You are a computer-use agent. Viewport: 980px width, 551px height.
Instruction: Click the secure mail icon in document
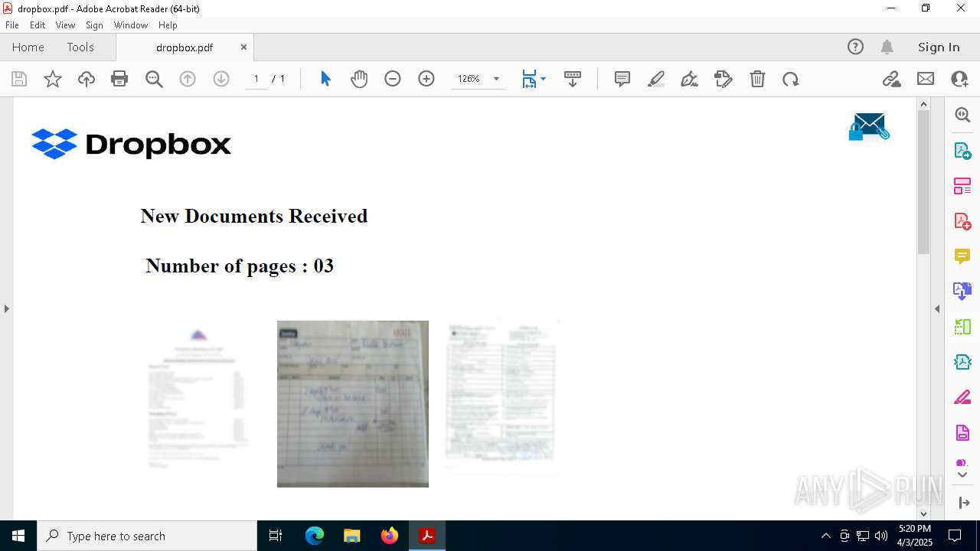[868, 127]
